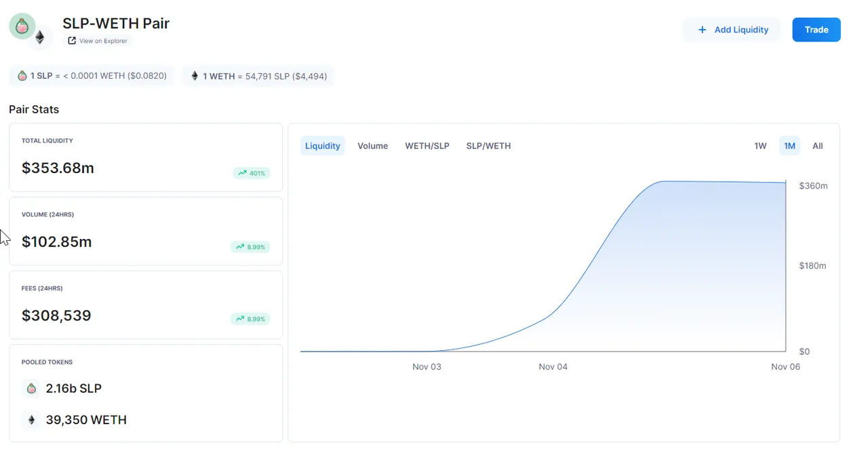Click the FEES (24HRS) label
Screen dimensions: 868x452
coord(42,288)
